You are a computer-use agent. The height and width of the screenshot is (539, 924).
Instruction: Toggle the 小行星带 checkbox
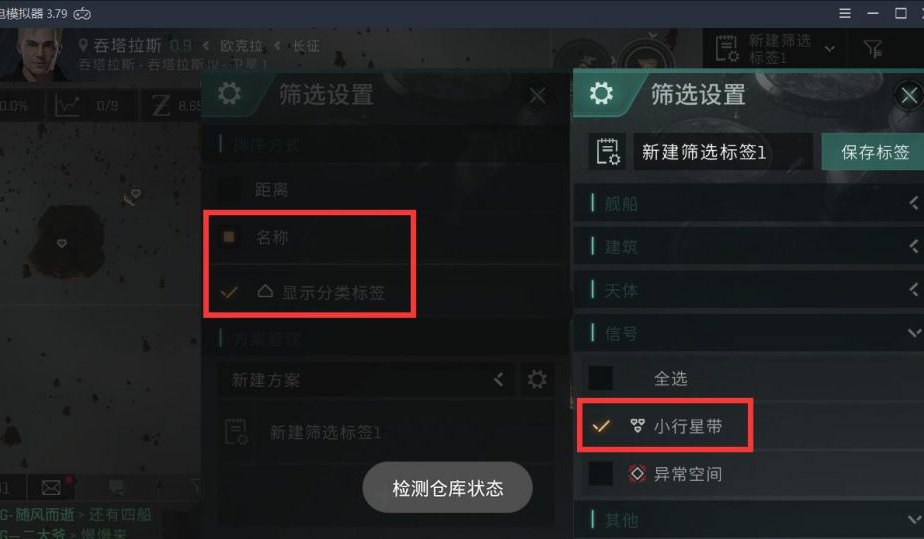coord(601,426)
